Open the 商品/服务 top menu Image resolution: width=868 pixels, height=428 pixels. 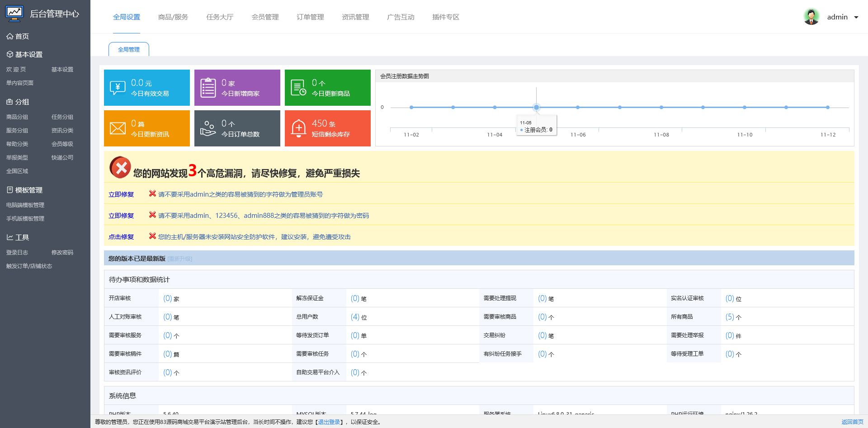173,17
